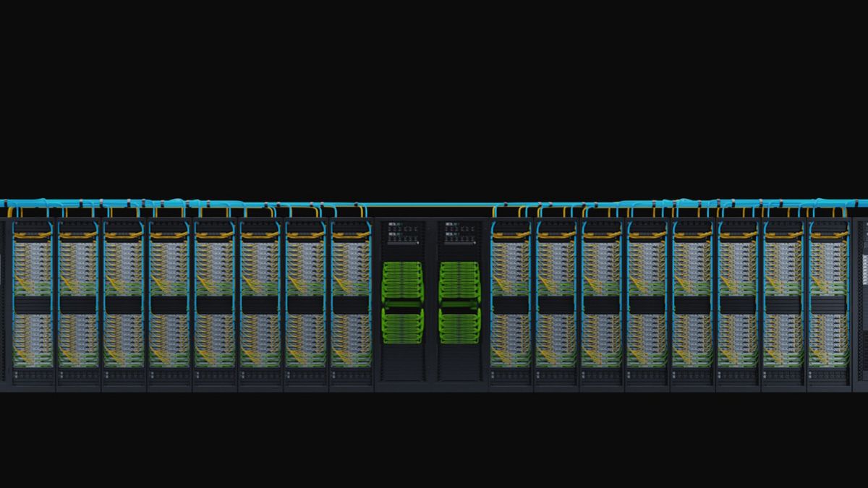Click the second server rack from the left

coord(79,304)
